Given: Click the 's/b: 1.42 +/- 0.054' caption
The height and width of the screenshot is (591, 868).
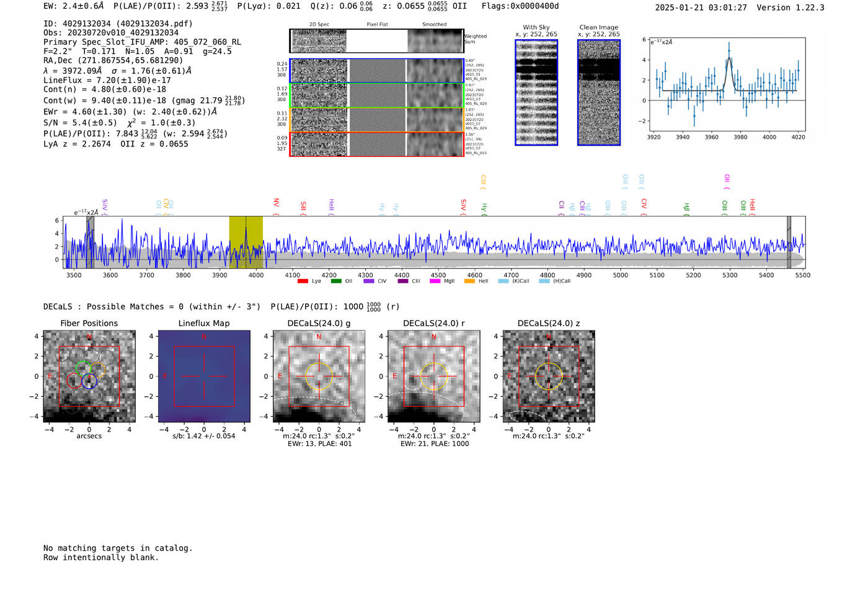Looking at the screenshot, I should pyautogui.click(x=204, y=436).
